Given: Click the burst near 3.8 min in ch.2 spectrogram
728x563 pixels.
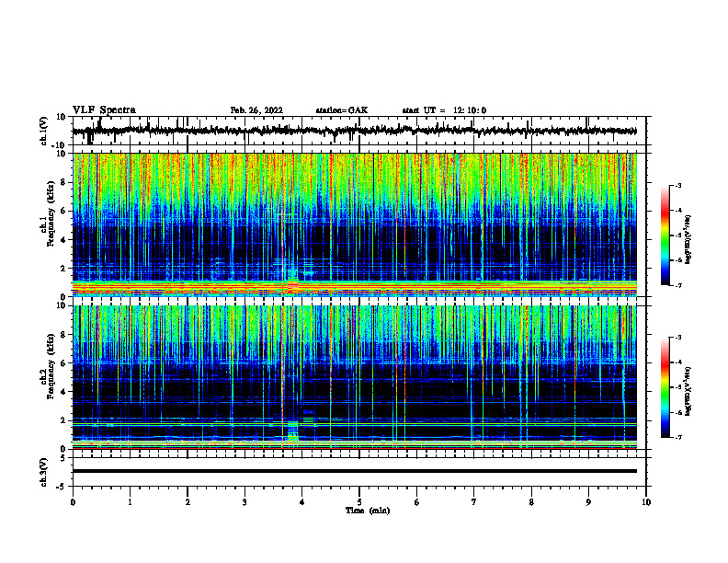Looking at the screenshot, I should (292, 431).
